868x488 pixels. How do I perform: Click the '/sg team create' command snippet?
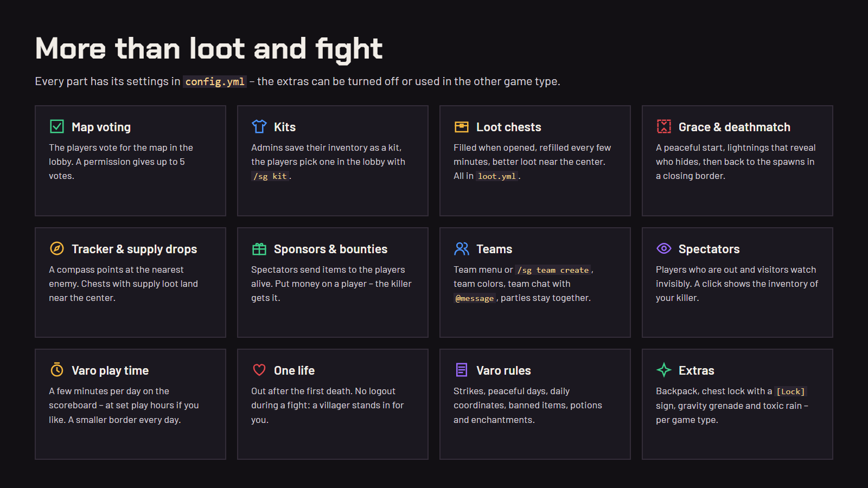(x=553, y=270)
